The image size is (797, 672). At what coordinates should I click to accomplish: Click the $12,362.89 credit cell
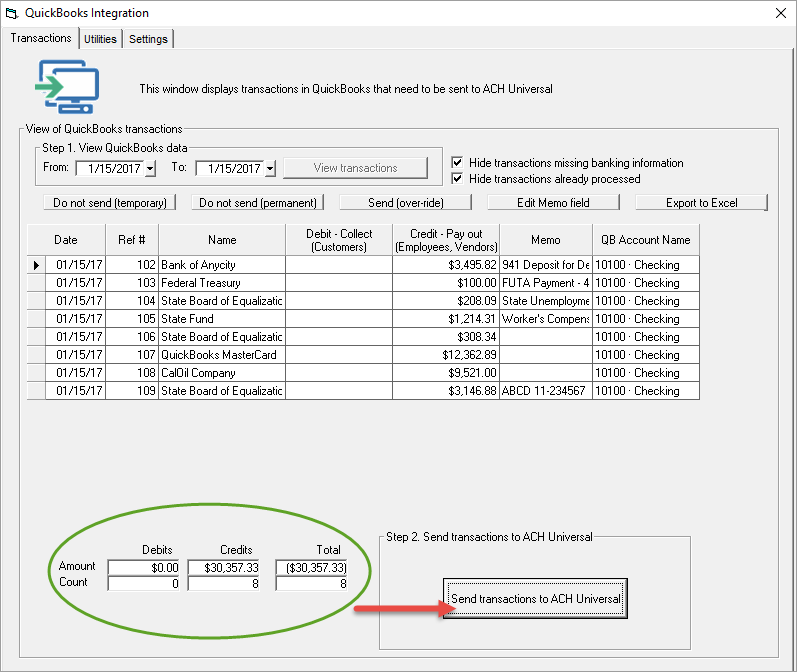446,355
